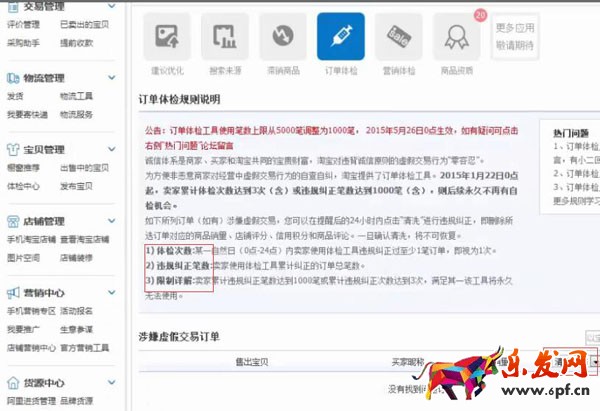Open 评价管理 in the sidebar
The height and width of the screenshot is (411, 600).
click(x=23, y=25)
